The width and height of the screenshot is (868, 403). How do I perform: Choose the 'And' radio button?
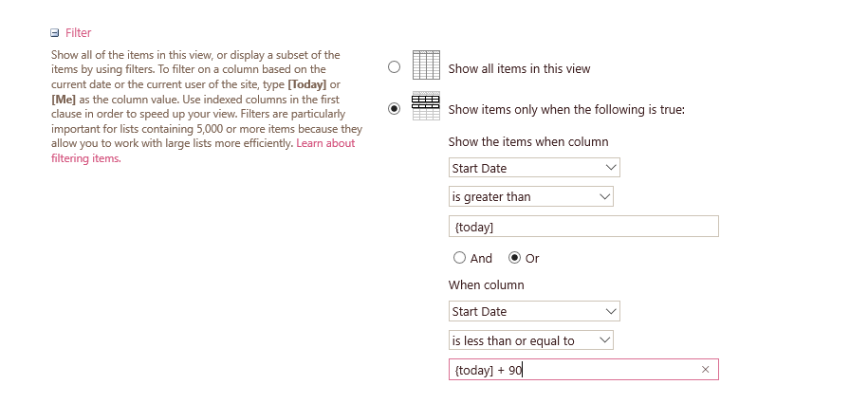click(460, 257)
